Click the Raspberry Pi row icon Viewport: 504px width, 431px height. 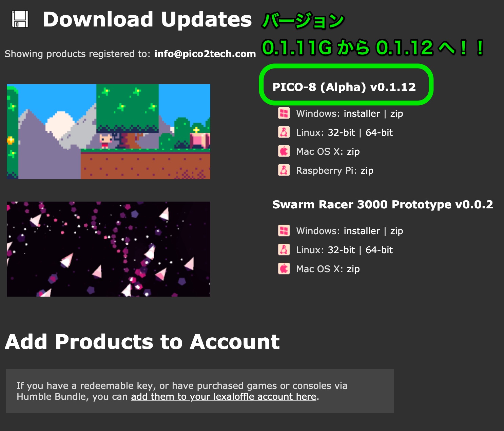pyautogui.click(x=284, y=170)
